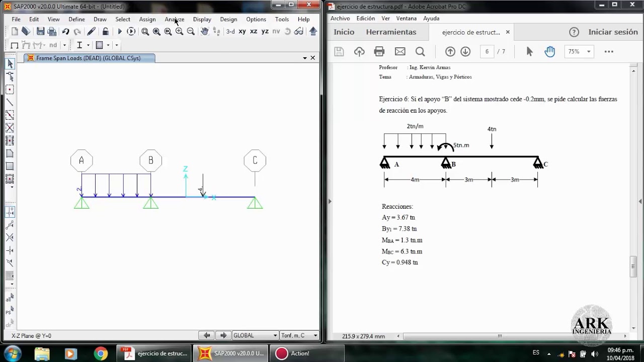Viewport: 644px width, 362px height.
Task: Save the SAP2000 model with the floppy icon
Action: click(x=41, y=31)
